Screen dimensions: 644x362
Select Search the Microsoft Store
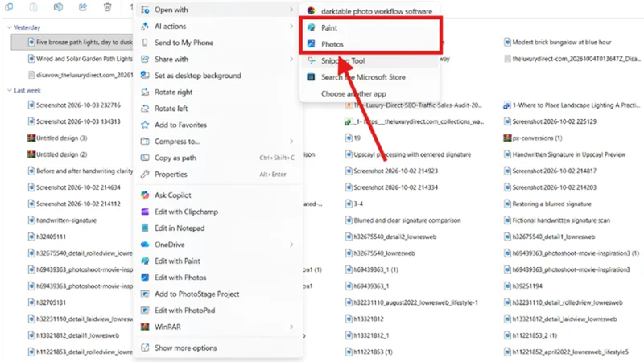(369, 77)
